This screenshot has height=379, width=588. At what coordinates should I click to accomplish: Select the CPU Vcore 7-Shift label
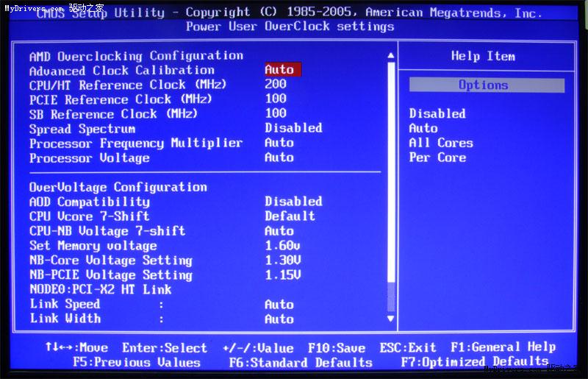89,216
